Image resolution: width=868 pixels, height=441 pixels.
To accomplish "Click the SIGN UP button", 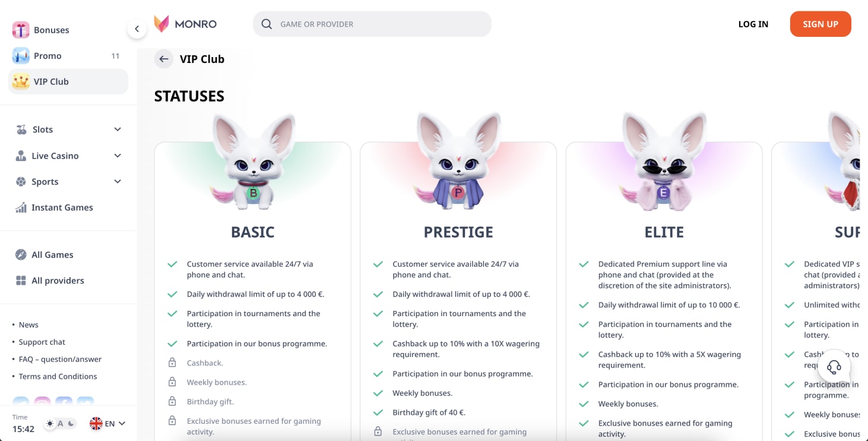I will (821, 24).
